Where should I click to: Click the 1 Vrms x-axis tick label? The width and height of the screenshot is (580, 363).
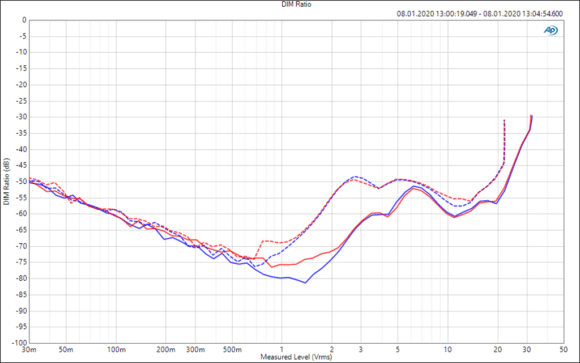pyautogui.click(x=282, y=350)
